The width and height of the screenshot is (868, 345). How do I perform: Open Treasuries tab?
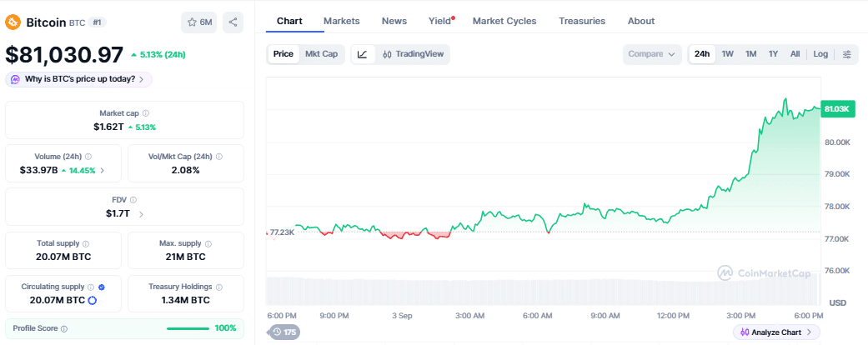pos(582,21)
